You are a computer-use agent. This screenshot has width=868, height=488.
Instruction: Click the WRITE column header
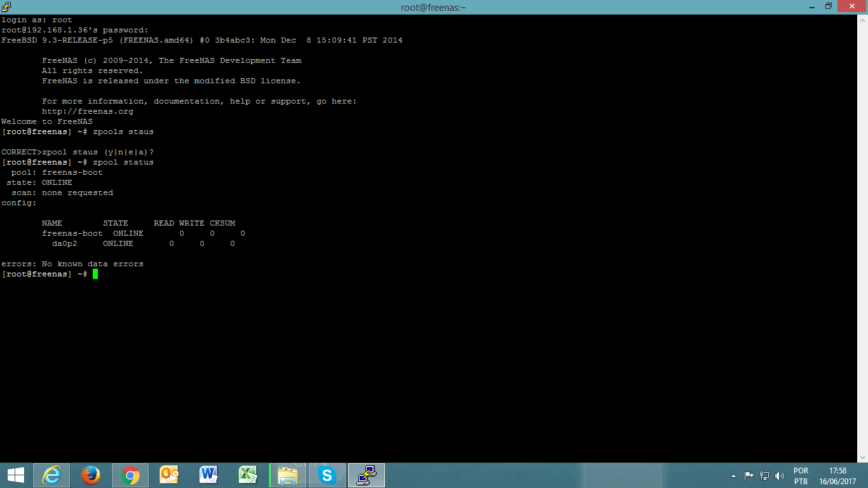tap(192, 223)
